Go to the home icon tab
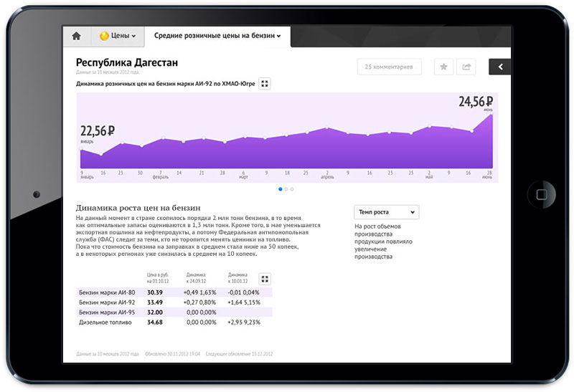This screenshot has height=392, width=574. click(77, 36)
